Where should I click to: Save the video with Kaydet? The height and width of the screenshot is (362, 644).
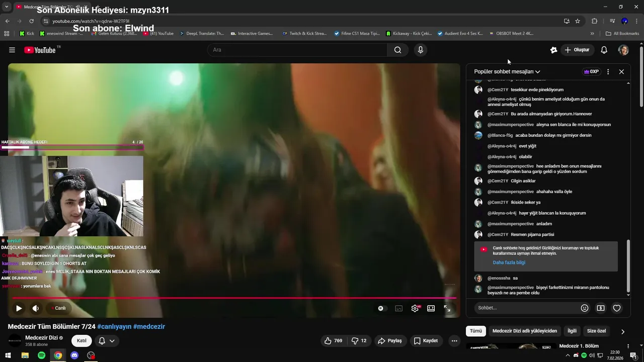tap(426, 340)
